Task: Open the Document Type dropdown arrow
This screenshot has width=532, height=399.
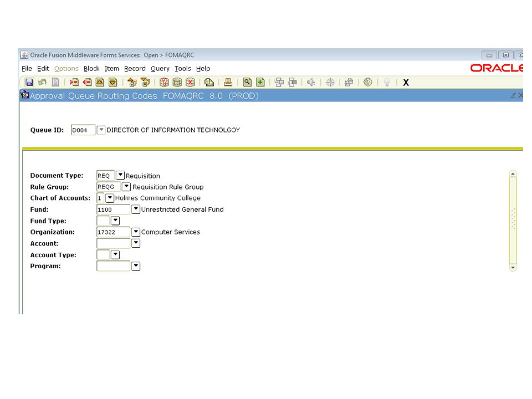Action: click(120, 175)
